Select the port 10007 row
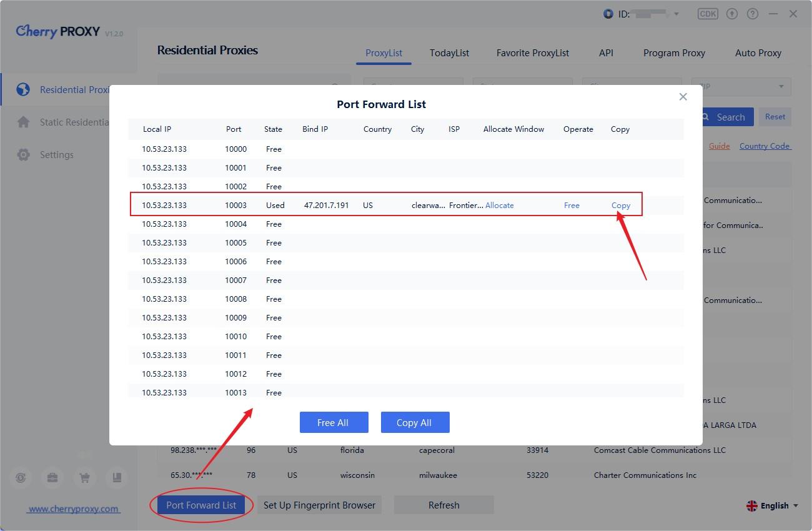Viewport: 812px width, 531px height. (x=405, y=280)
